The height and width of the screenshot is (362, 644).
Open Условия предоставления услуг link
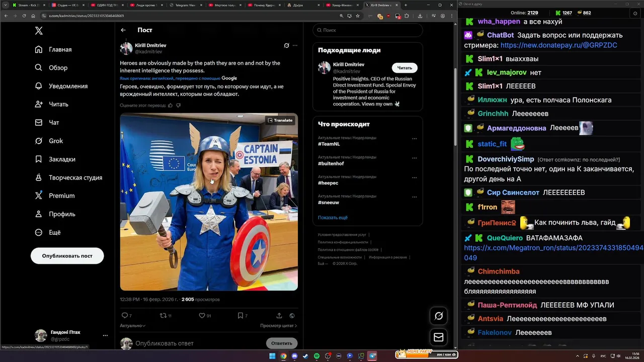tap(342, 235)
